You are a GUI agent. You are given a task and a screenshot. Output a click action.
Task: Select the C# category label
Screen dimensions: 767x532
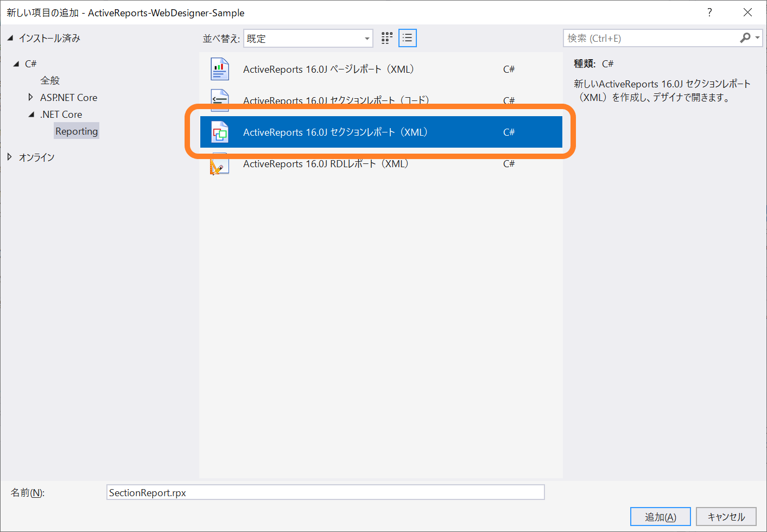click(x=31, y=64)
